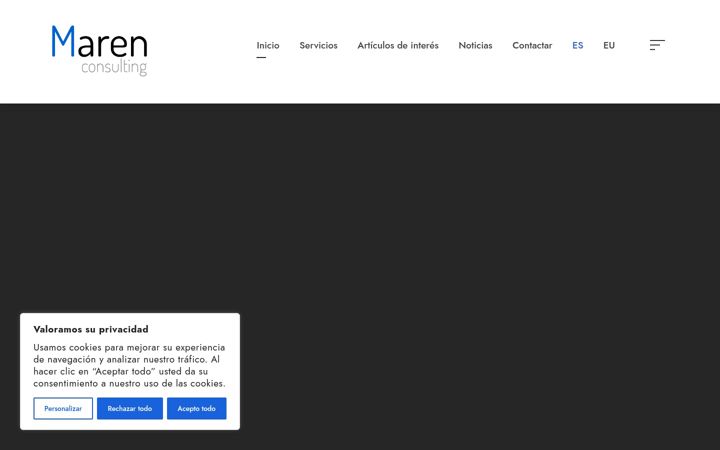Viewport: 720px width, 450px height.
Task: Switch language to EU
Action: point(609,45)
